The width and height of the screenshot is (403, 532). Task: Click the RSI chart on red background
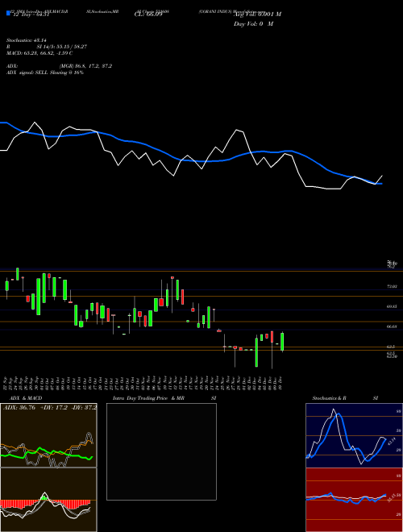pos(354,500)
